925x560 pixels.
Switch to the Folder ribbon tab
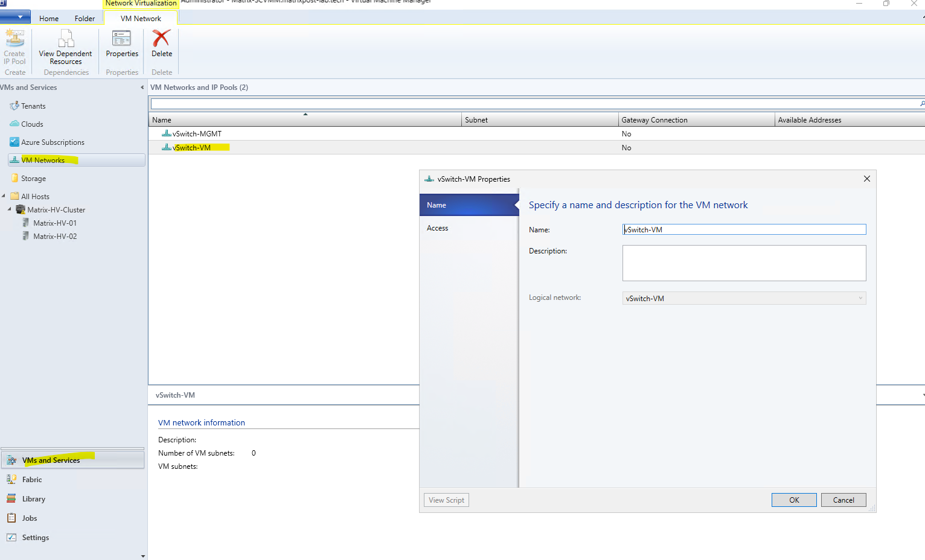(85, 18)
